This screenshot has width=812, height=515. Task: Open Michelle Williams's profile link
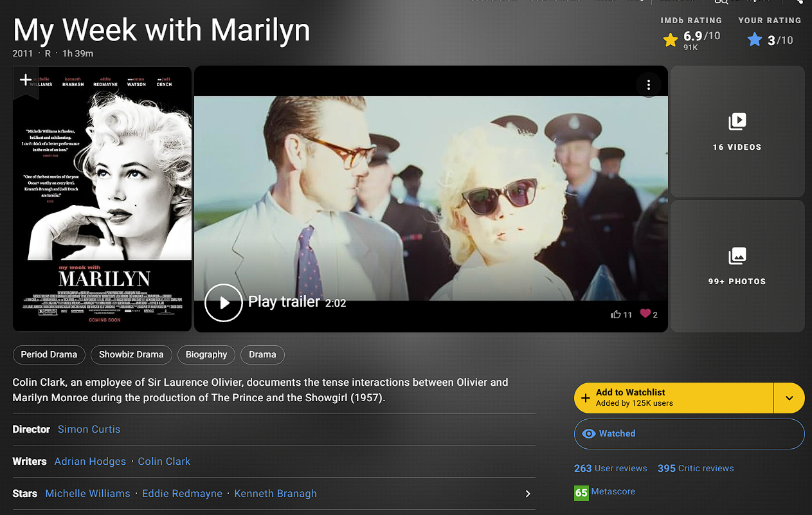point(87,494)
